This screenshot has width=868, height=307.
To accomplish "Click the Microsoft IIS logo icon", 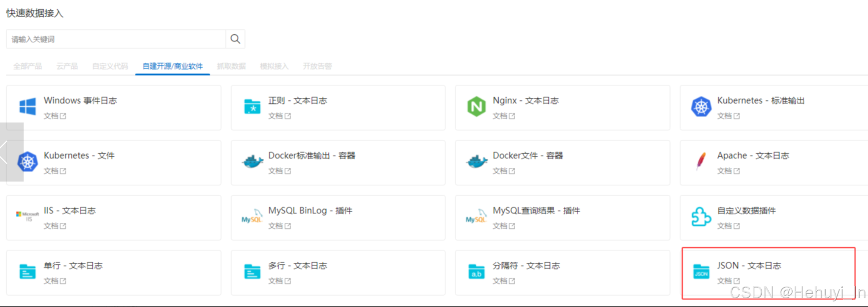I will pyautogui.click(x=28, y=216).
